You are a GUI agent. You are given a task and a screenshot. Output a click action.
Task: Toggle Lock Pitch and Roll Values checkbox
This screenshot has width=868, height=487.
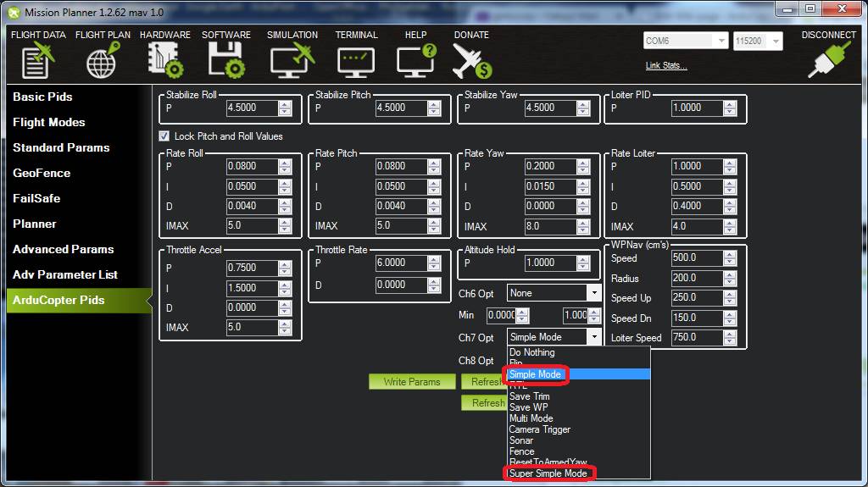tap(164, 136)
